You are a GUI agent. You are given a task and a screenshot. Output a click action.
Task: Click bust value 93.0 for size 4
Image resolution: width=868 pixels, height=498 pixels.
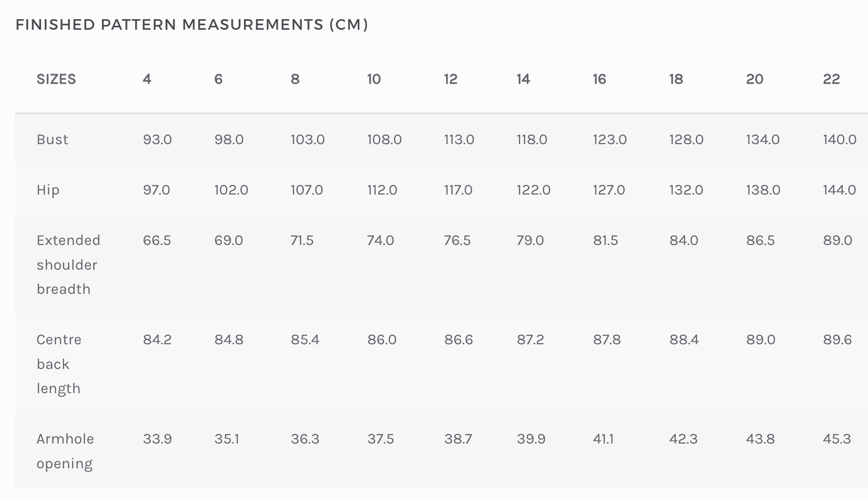tap(157, 140)
